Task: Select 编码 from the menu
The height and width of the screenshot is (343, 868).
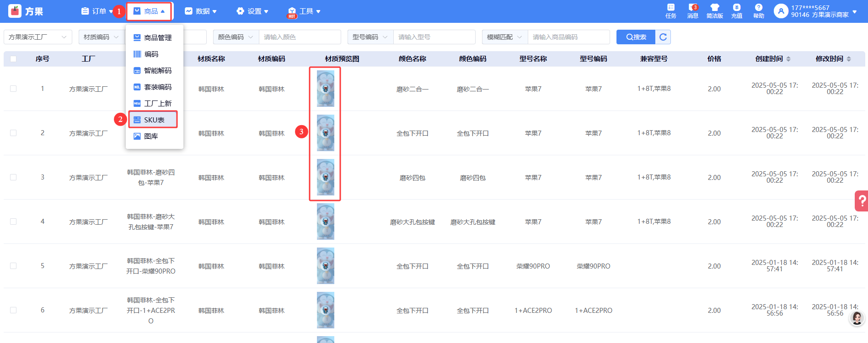Action: coord(155,54)
